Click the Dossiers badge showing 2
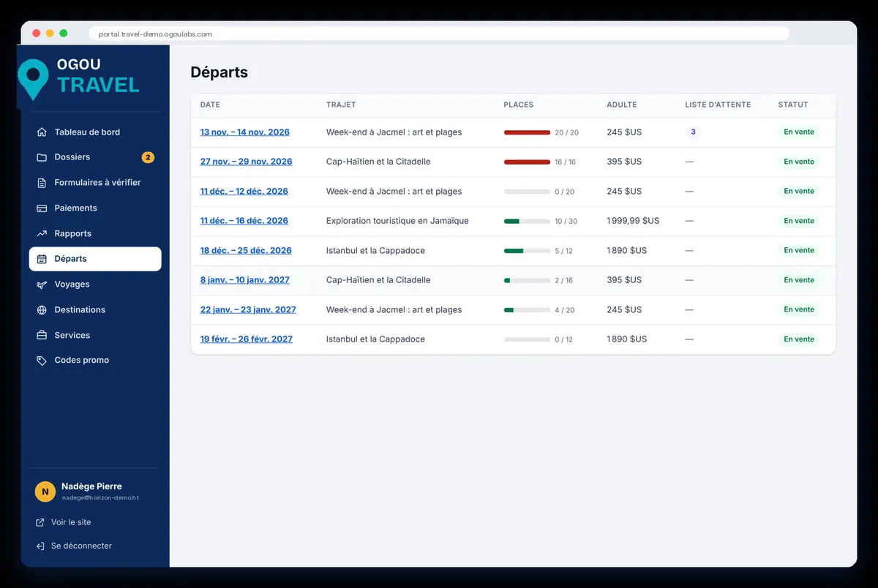The height and width of the screenshot is (588, 878). pos(148,157)
